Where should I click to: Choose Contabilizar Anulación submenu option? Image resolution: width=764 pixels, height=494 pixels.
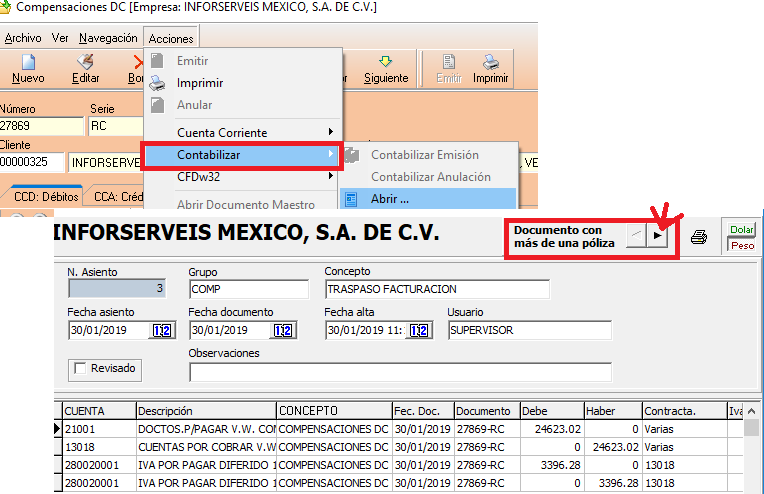[429, 177]
